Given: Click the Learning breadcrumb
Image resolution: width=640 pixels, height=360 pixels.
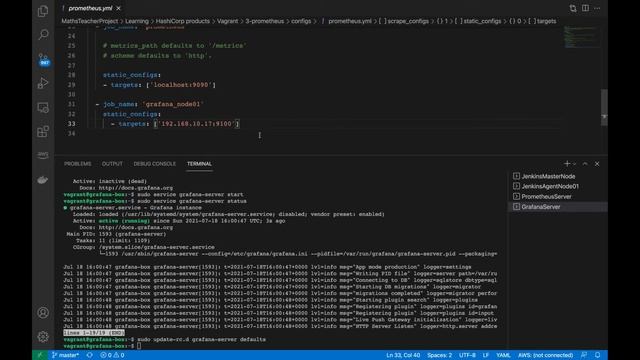Looking at the screenshot, I should (x=137, y=21).
